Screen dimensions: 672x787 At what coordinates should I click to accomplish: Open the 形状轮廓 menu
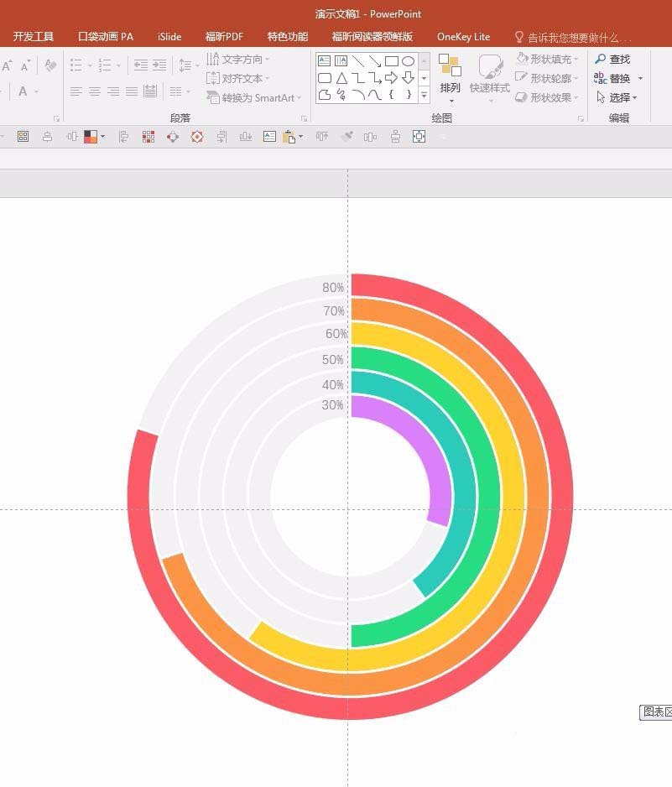pyautogui.click(x=547, y=78)
